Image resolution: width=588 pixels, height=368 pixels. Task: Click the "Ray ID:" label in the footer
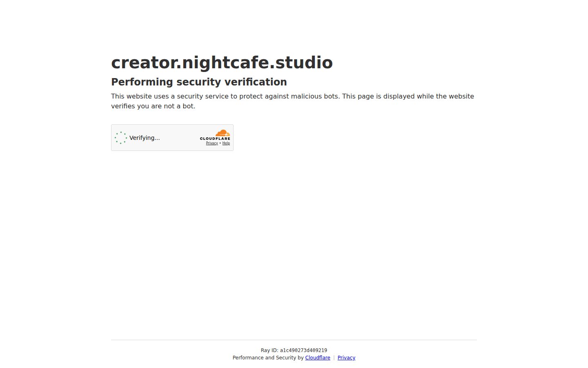click(x=269, y=350)
